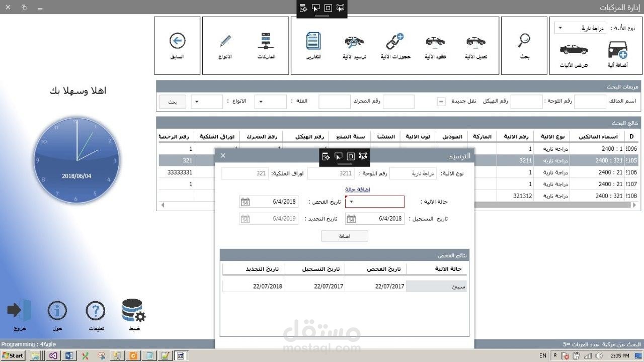644x362 pixels.
Task: Go back with السابق arrow icon
Action: click(177, 41)
